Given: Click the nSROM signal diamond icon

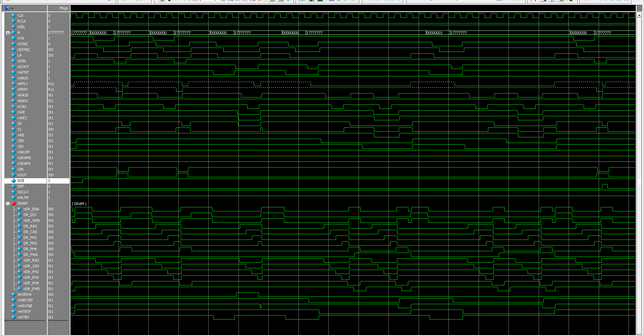Looking at the screenshot, I should (13, 152).
